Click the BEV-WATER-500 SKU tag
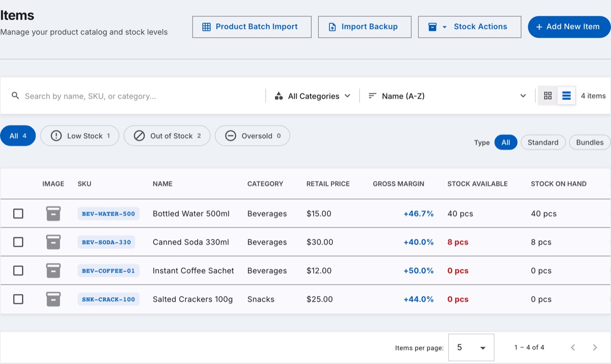The image size is (611, 364). [x=108, y=214]
